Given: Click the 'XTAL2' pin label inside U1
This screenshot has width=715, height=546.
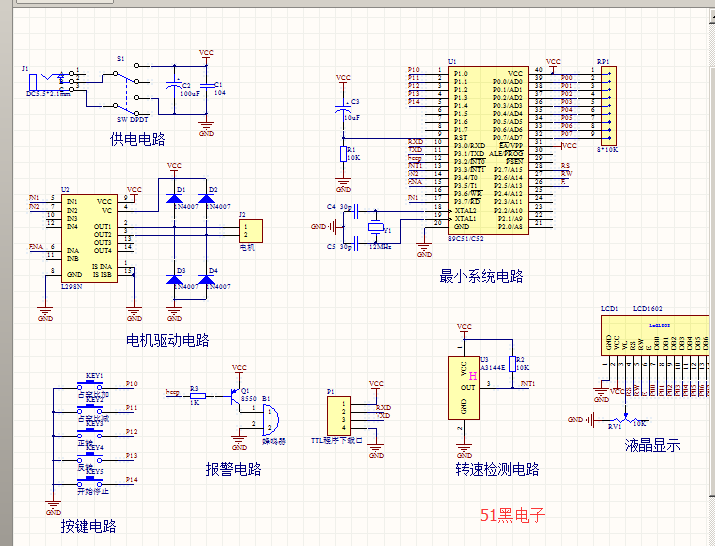Looking at the screenshot, I should (465, 211).
